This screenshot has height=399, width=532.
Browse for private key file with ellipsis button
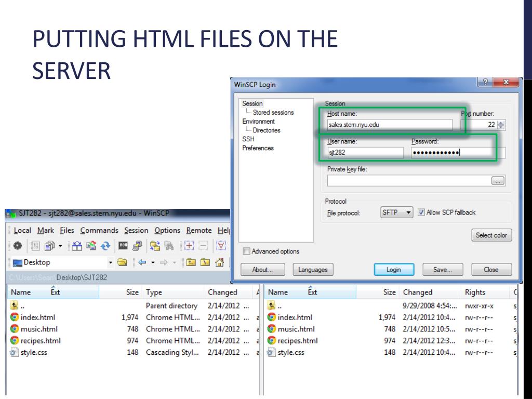tap(498, 181)
